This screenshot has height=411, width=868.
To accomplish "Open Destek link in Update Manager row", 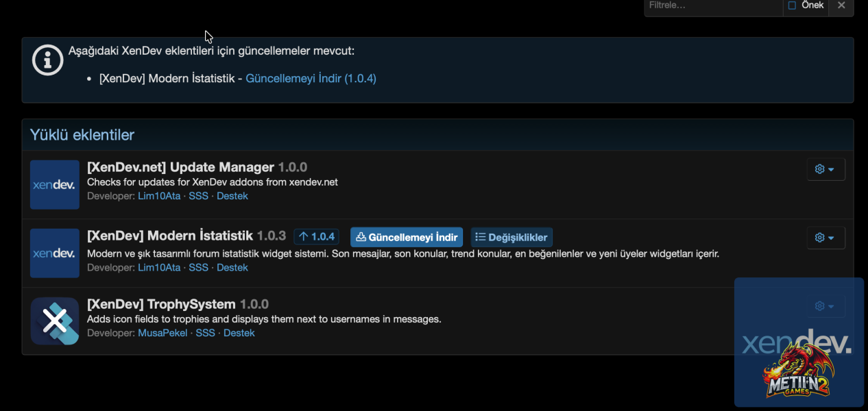I will [x=232, y=196].
